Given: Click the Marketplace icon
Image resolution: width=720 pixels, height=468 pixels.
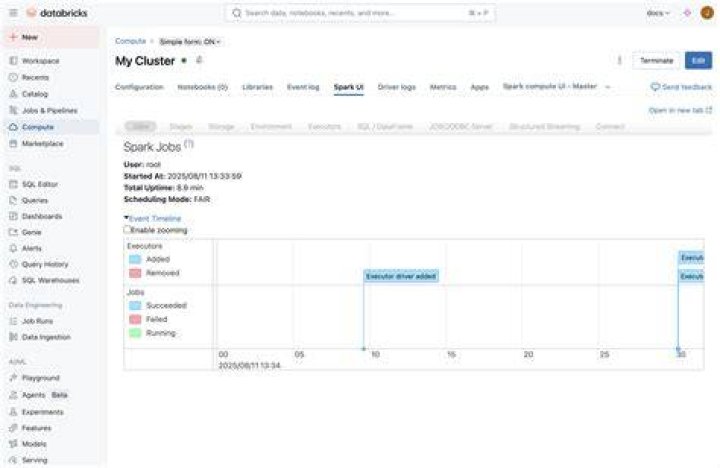Looking at the screenshot, I should pyautogui.click(x=13, y=143).
